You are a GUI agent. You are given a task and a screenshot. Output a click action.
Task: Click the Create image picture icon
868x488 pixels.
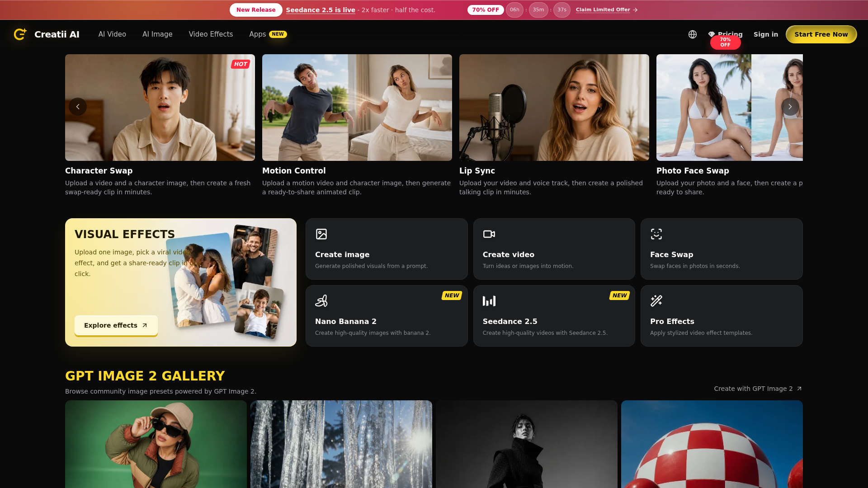click(x=321, y=234)
